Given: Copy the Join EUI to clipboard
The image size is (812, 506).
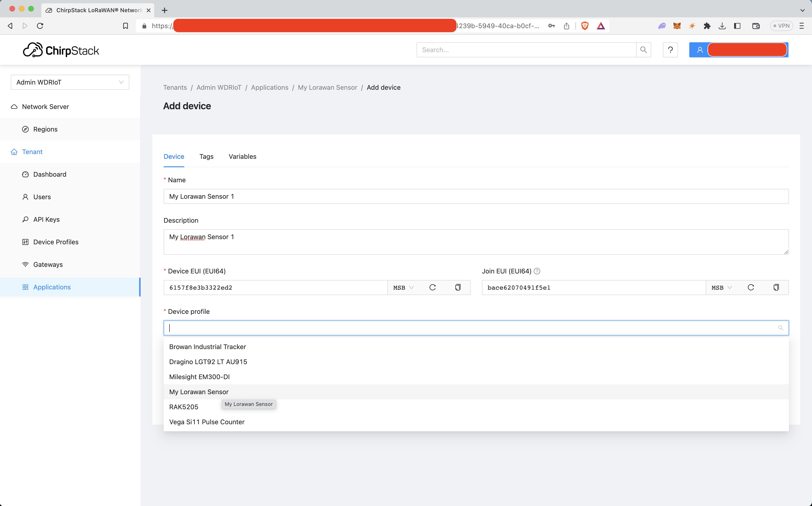Looking at the screenshot, I should click(x=776, y=288).
